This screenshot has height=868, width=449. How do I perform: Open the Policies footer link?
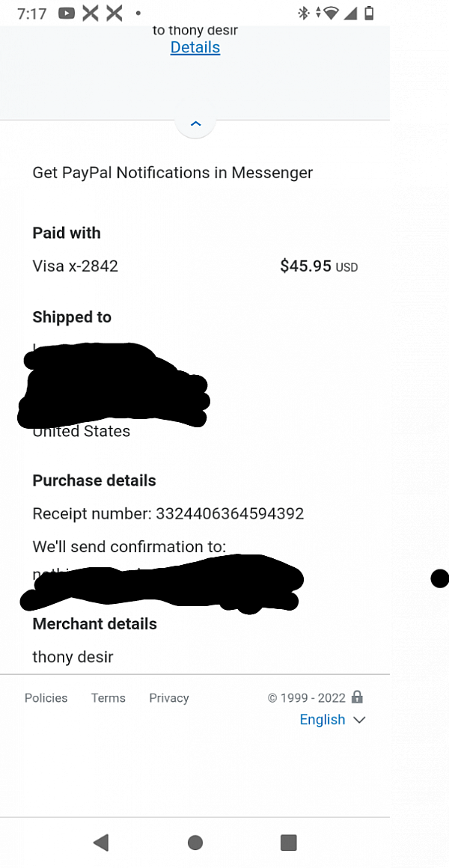coord(46,698)
